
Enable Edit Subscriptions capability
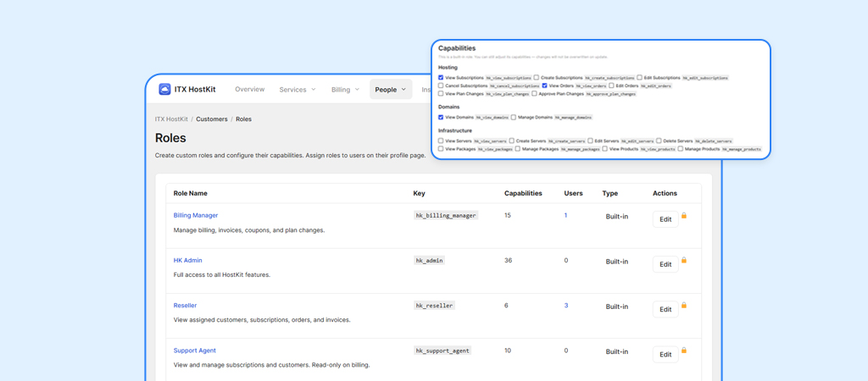pyautogui.click(x=639, y=77)
